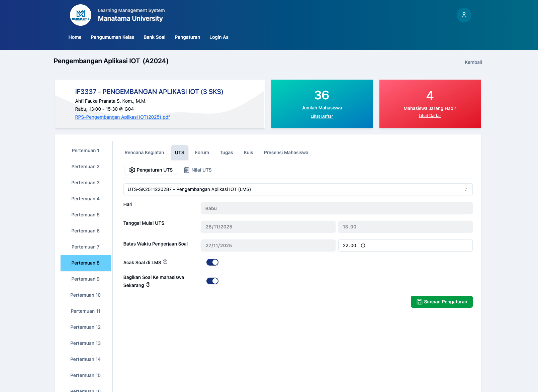538x392 pixels.
Task: Switch to the Forum tab
Action: click(202, 153)
